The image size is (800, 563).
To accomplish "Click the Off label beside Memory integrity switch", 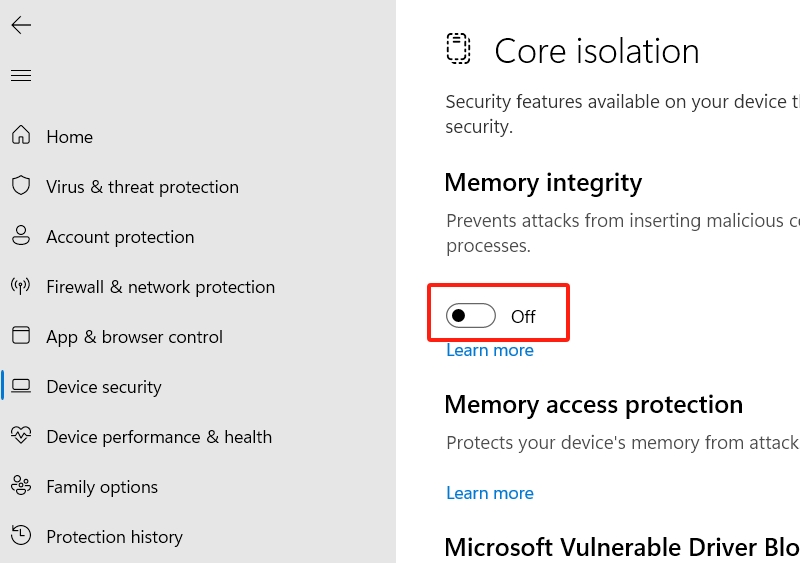I will [x=523, y=317].
